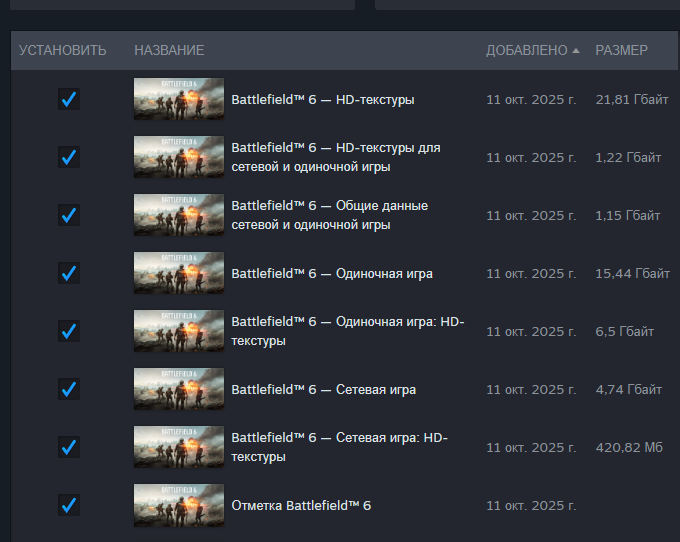Open thumbnail of the 4,74 Гбайт Сетевая игра row
680x542 pixels.
pyautogui.click(x=179, y=389)
